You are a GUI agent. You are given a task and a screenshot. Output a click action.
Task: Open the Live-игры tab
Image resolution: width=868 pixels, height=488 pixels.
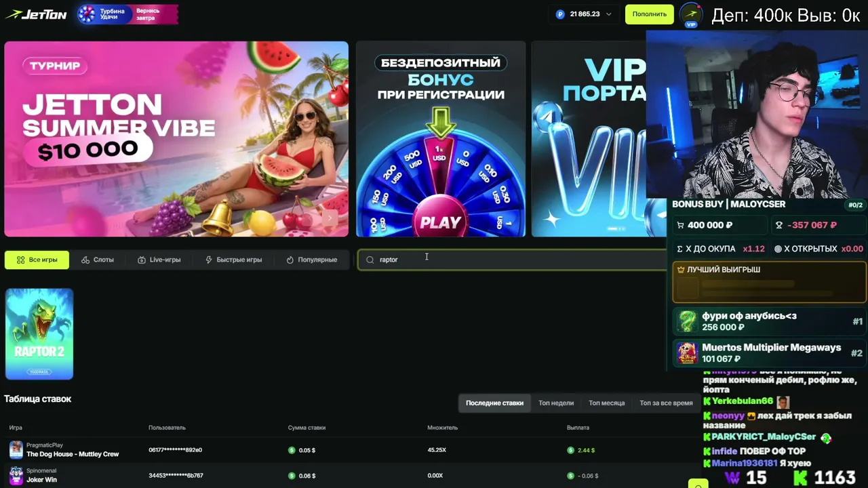[x=159, y=260]
